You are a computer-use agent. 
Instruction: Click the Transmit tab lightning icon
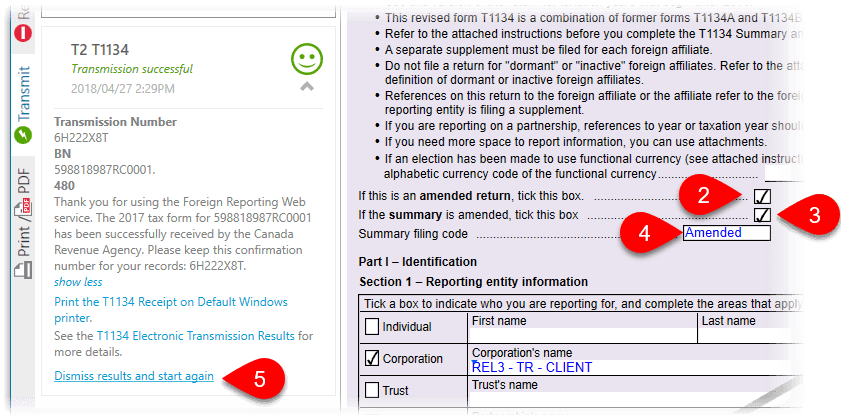point(23,135)
